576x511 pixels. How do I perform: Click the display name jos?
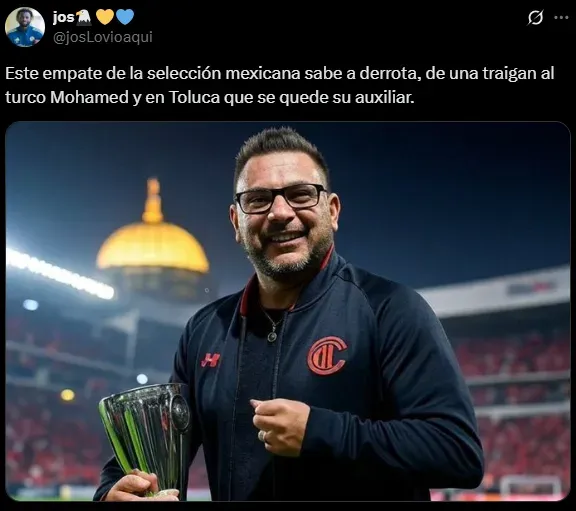(x=64, y=17)
